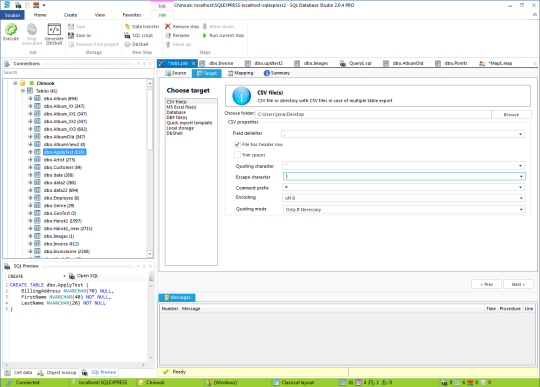Select dbo.Genre table in tree

coord(59,205)
